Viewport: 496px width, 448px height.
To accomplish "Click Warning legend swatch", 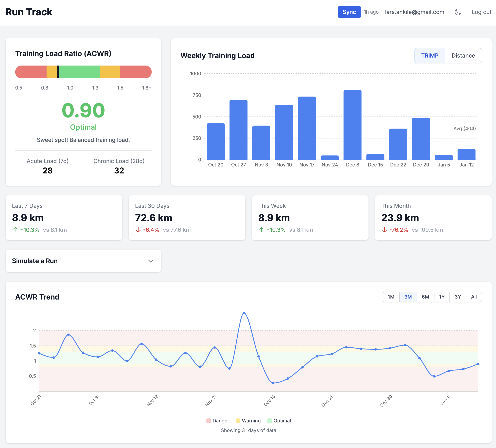I will (x=238, y=421).
